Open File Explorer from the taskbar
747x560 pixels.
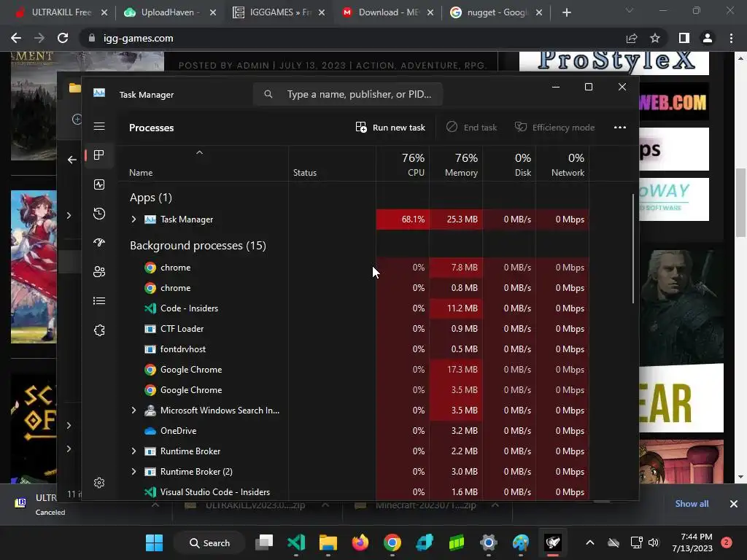(x=328, y=542)
